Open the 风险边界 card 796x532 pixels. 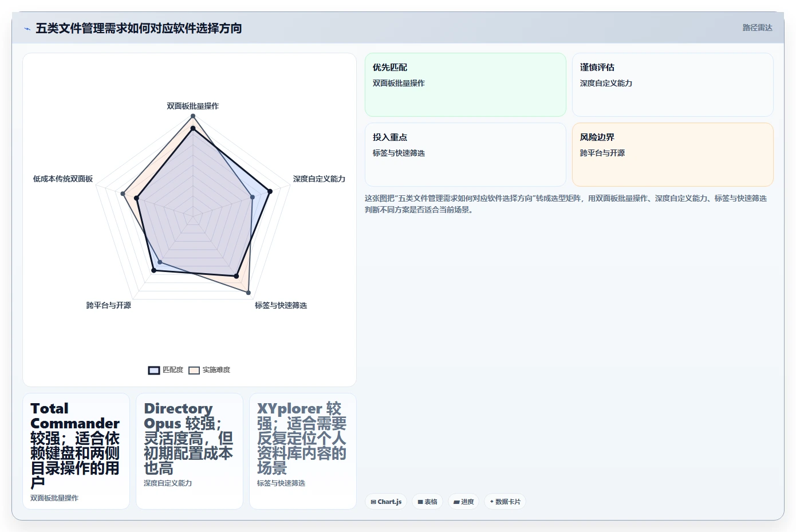(673, 155)
